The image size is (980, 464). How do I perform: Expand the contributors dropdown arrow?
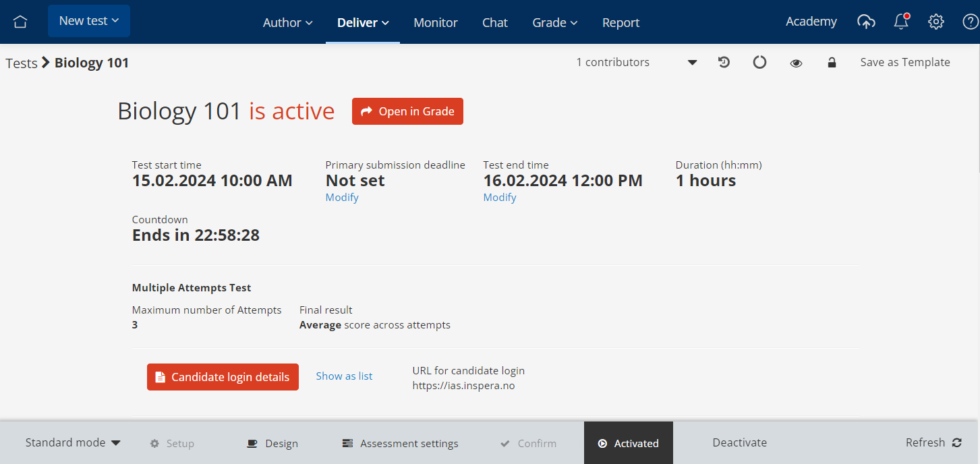(692, 63)
